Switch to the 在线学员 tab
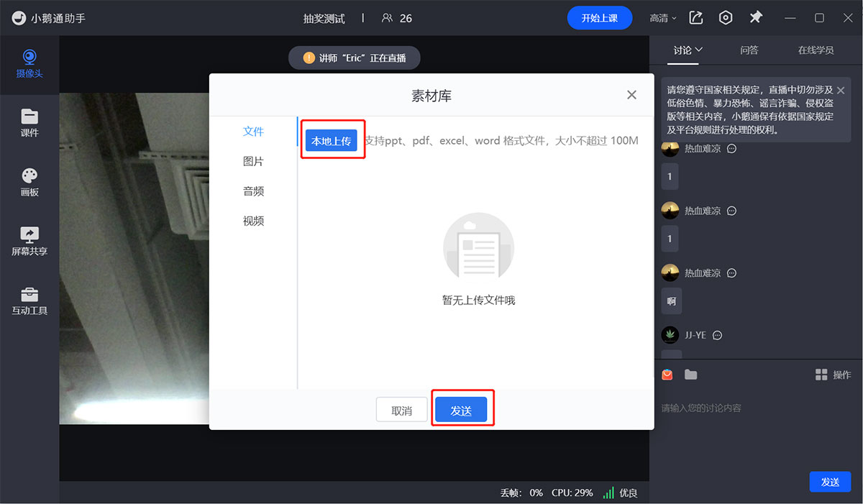 click(x=816, y=50)
